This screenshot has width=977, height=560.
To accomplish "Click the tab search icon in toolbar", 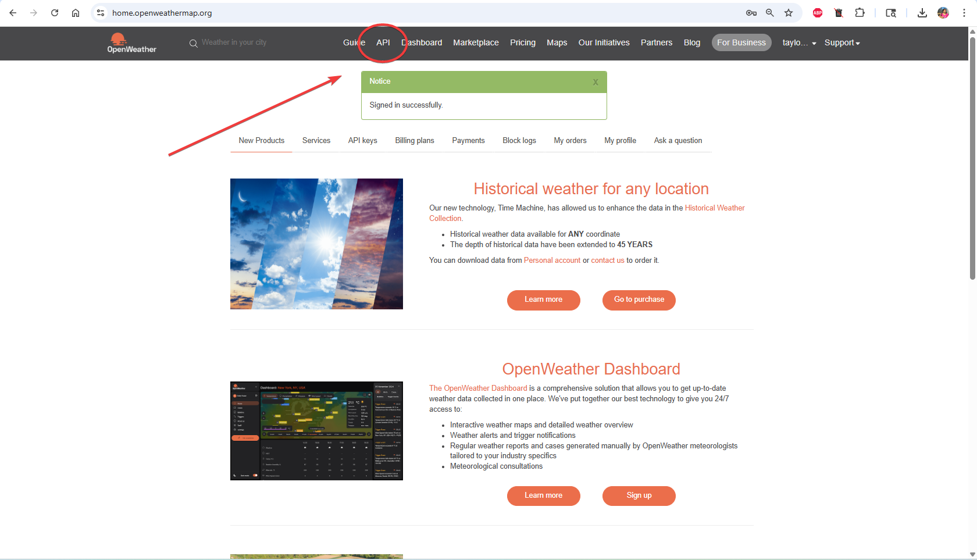I will 891,13.
